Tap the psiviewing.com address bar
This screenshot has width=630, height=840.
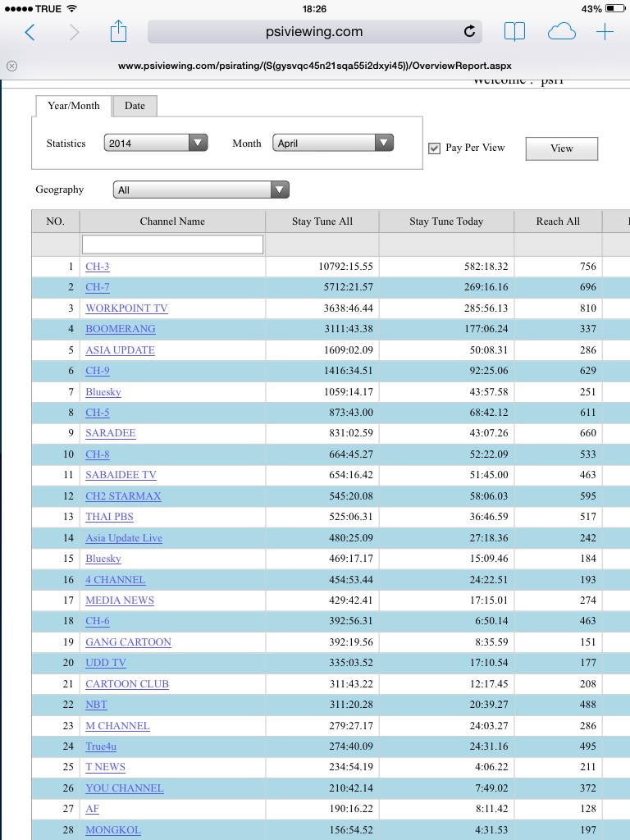tap(314, 32)
